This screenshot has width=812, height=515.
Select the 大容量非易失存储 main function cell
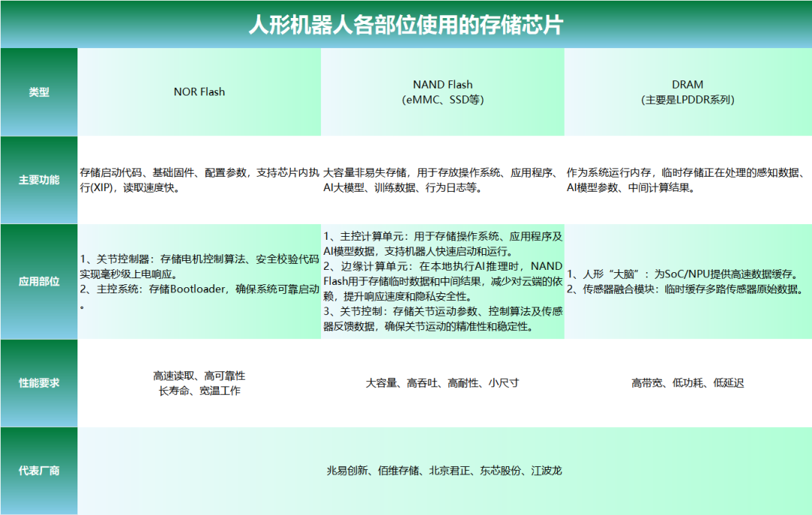coord(443,180)
